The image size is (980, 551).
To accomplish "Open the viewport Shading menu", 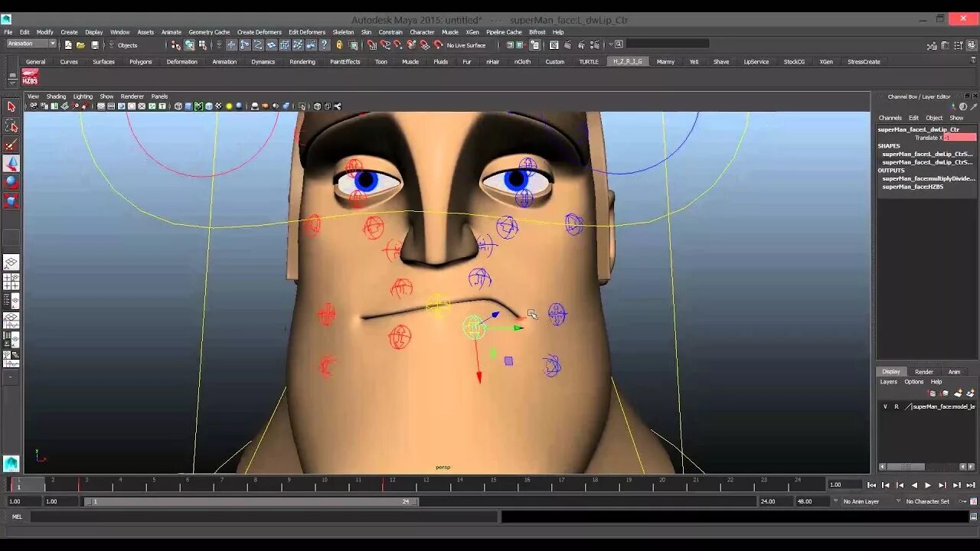I will (x=56, y=96).
